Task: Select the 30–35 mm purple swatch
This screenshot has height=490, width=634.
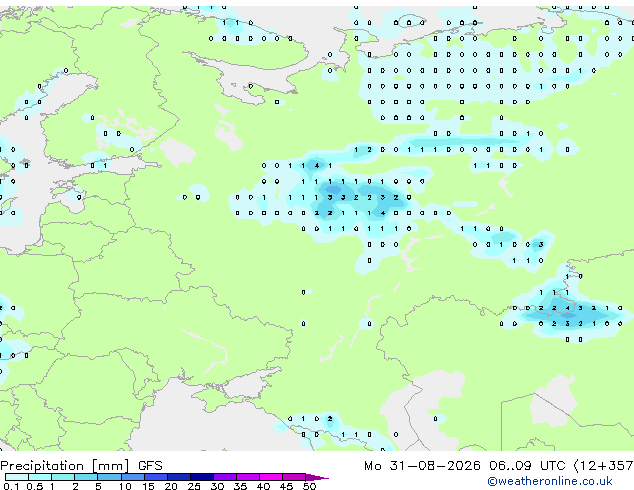Action: (x=225, y=477)
